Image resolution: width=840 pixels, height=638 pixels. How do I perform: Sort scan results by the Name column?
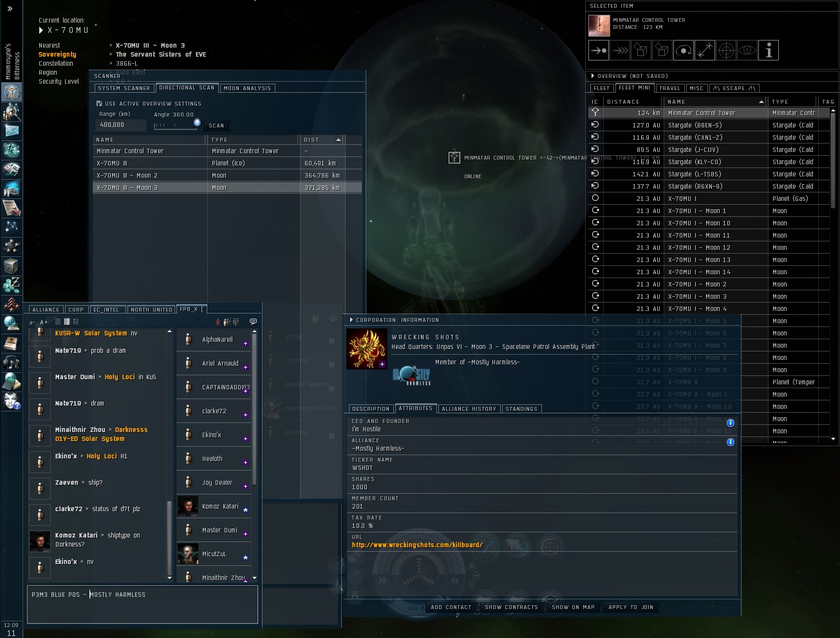pos(151,140)
